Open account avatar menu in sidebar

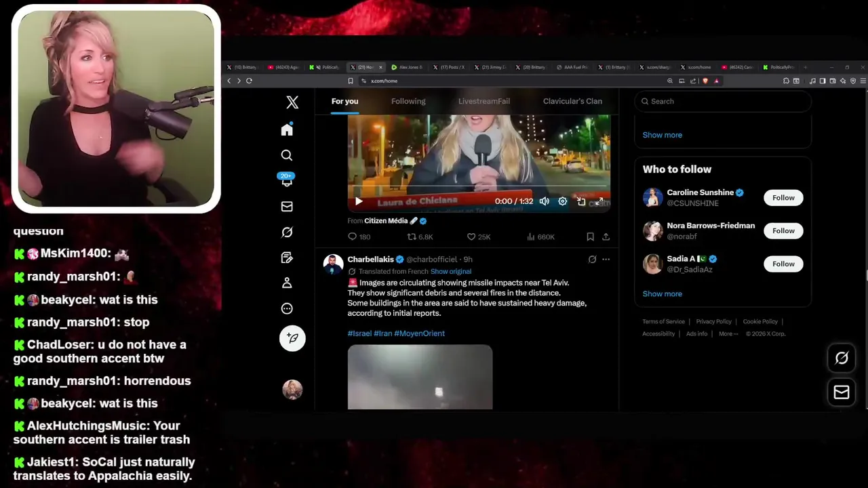(292, 389)
